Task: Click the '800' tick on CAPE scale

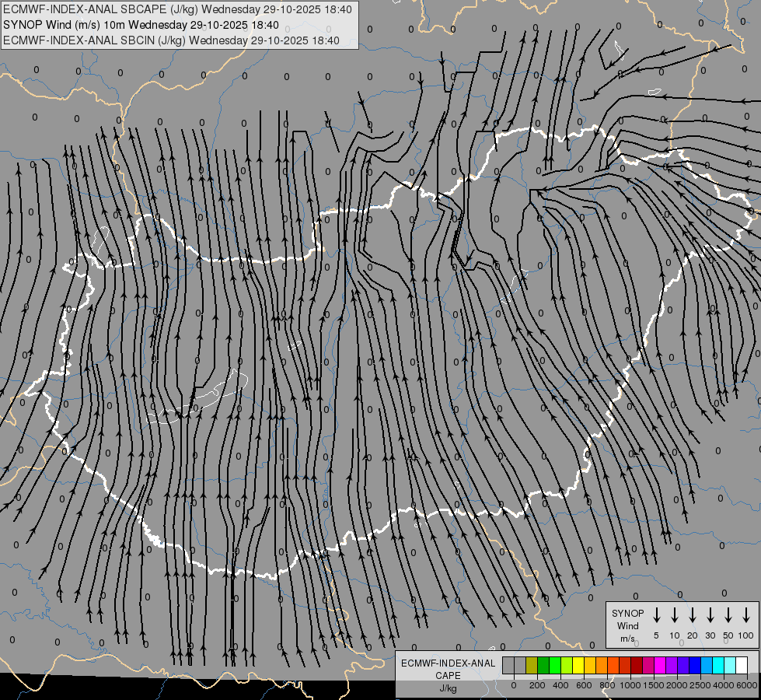Action: [x=607, y=685]
